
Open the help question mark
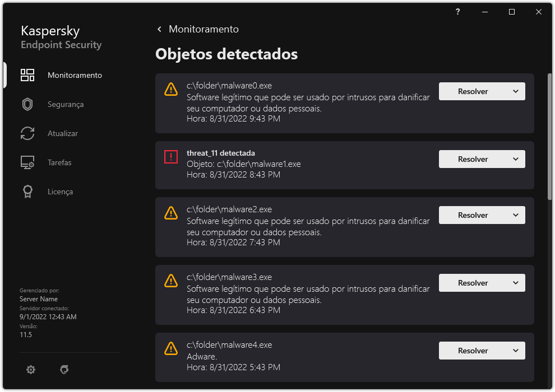[457, 11]
